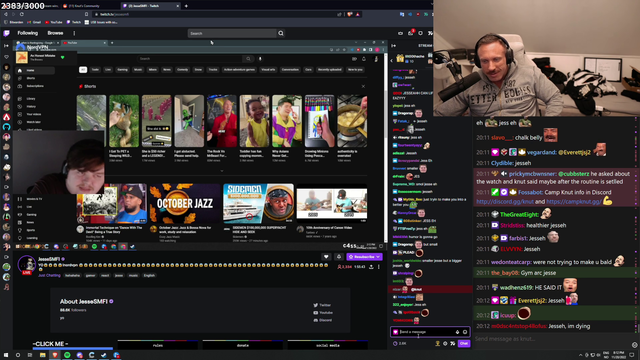Select the Home item in YouTube sidebar
This screenshot has height=360, width=640.
(x=35, y=71)
